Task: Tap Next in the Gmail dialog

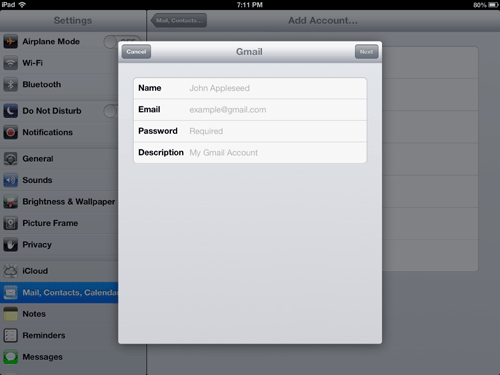Action: tap(366, 52)
